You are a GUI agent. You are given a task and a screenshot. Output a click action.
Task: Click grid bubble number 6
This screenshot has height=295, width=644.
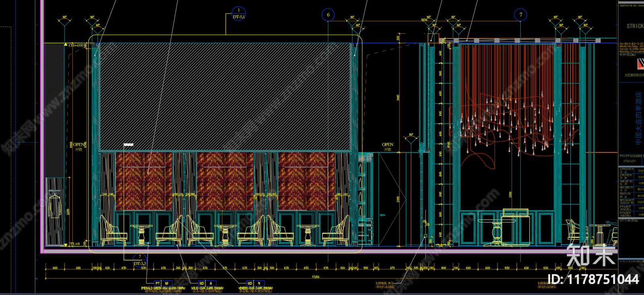[328, 15]
